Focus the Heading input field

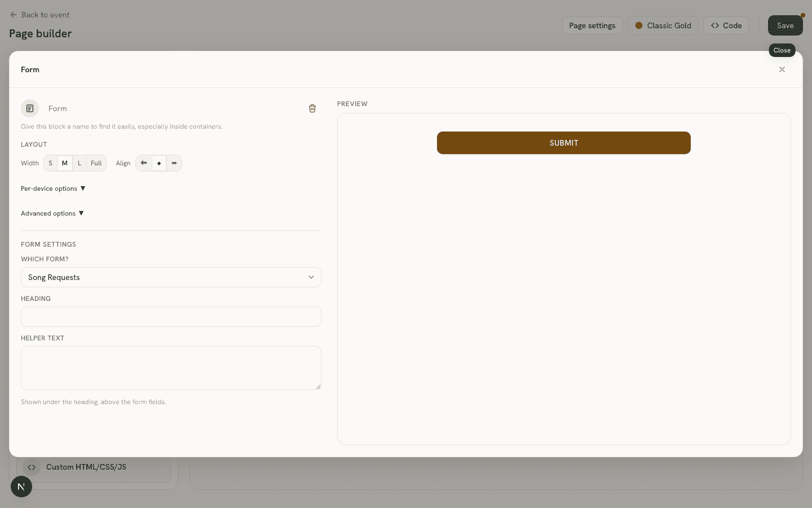pos(171,317)
